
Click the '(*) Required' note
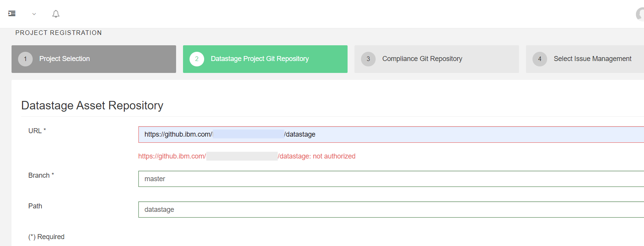coord(47,237)
